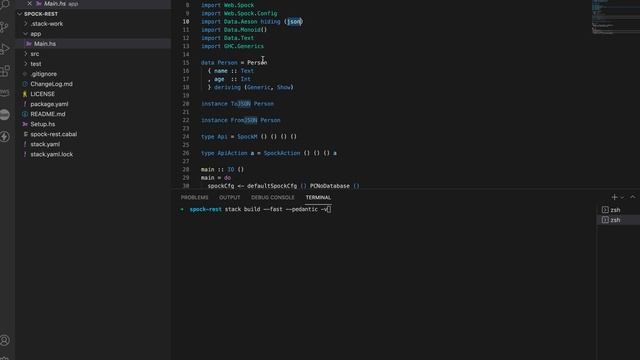This screenshot has height=360, width=640.
Task: Click the code minimap overview
Action: [616, 17]
